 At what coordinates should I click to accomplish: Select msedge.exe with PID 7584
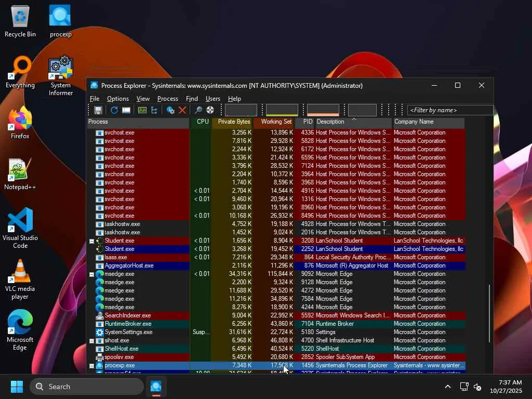tap(276, 299)
